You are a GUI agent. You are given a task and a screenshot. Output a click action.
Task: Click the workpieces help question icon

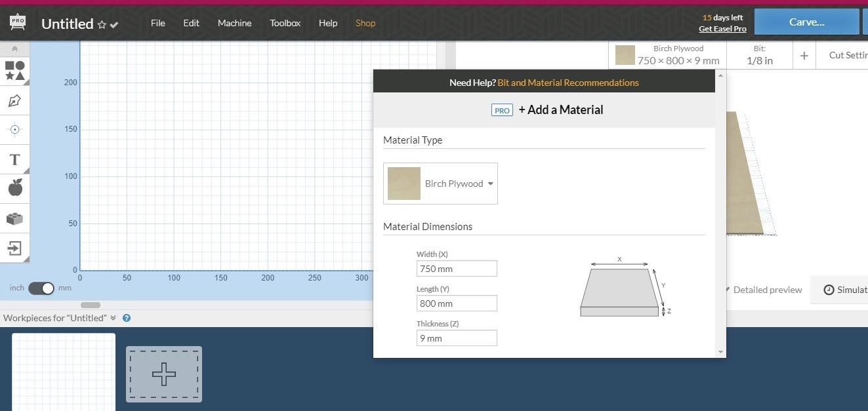click(x=127, y=318)
